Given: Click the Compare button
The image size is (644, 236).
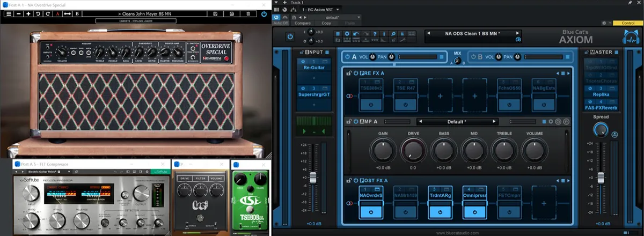Looking at the screenshot, I should 303,23.
